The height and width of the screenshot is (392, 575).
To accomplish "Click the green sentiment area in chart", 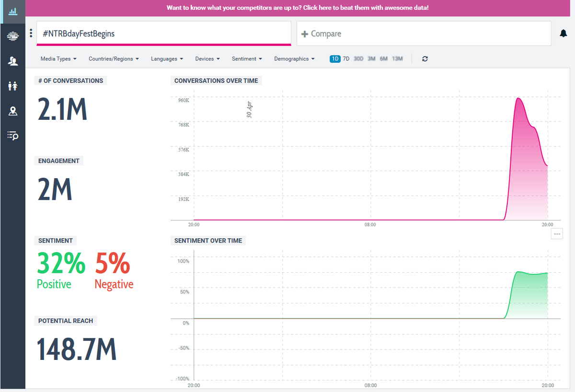I will (529, 295).
